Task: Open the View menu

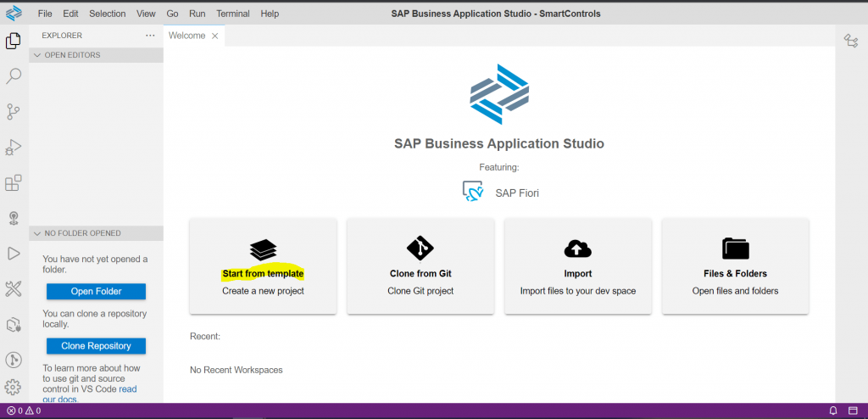Action: pos(146,14)
